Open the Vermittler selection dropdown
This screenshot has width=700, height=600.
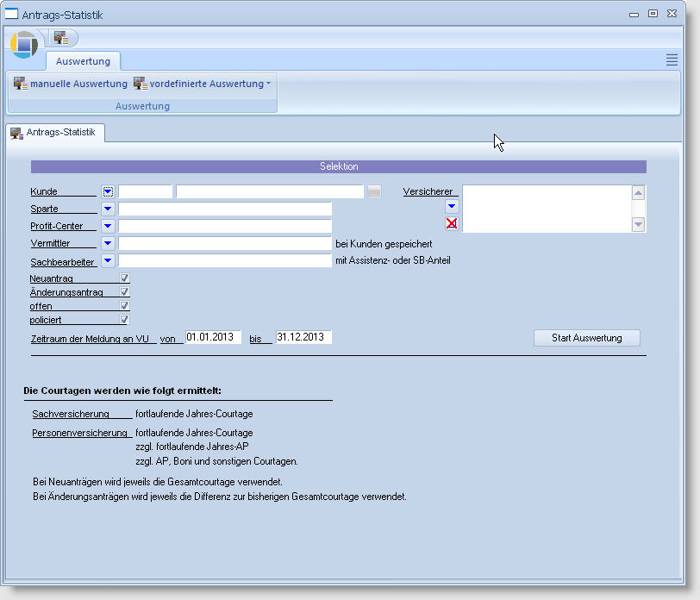(x=108, y=243)
